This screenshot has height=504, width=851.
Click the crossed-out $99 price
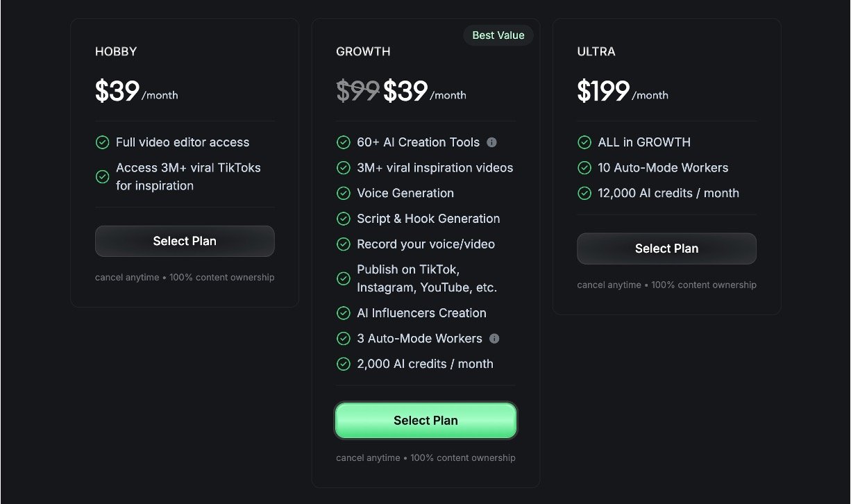357,92
